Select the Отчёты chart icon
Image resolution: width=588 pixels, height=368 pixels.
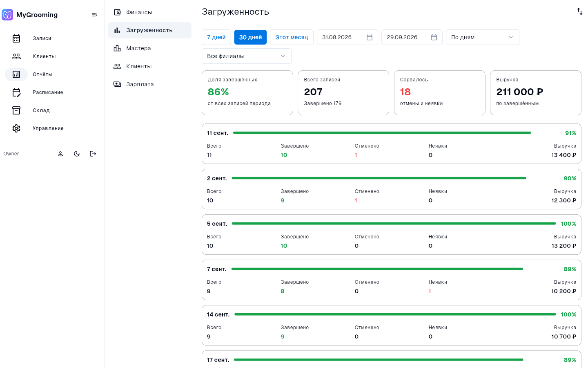pos(16,74)
